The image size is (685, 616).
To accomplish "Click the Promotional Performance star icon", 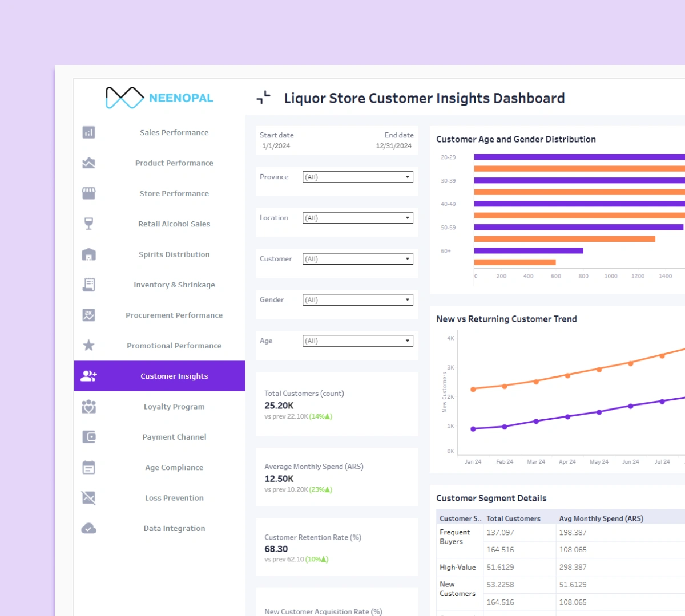I will pyautogui.click(x=88, y=345).
